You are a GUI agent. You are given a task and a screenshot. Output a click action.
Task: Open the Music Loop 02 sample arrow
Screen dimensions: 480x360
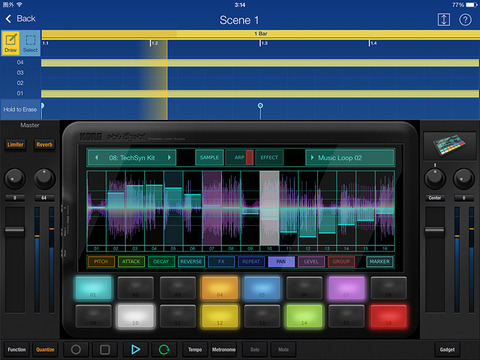point(312,157)
